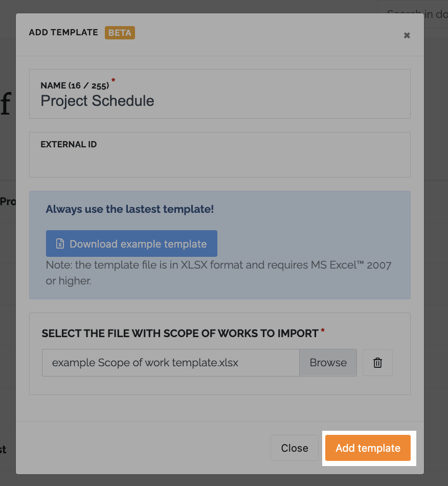448x486 pixels.
Task: Click the XLSX format note text
Action: 219,273
